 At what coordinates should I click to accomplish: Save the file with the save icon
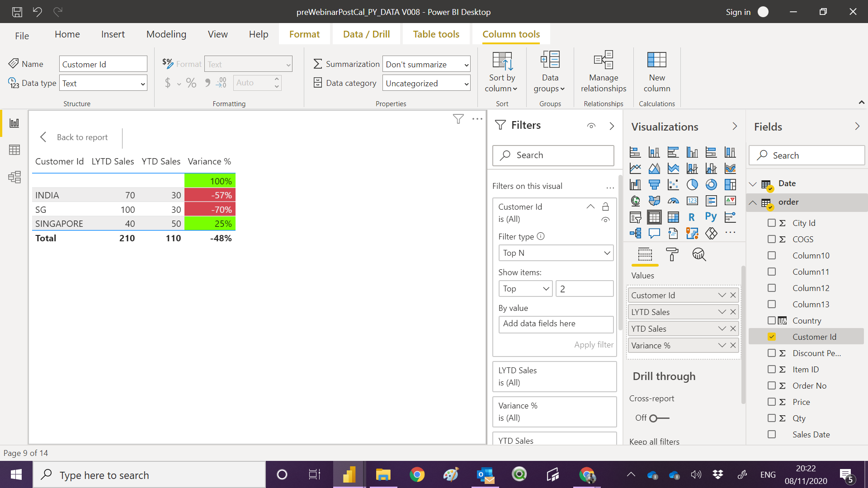(17, 12)
